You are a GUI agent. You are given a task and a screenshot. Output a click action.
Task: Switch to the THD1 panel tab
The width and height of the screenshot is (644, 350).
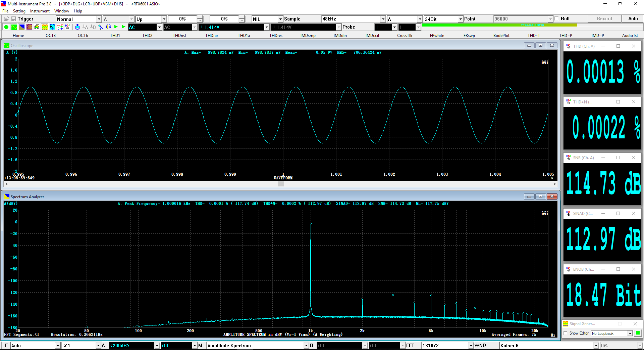click(x=115, y=35)
